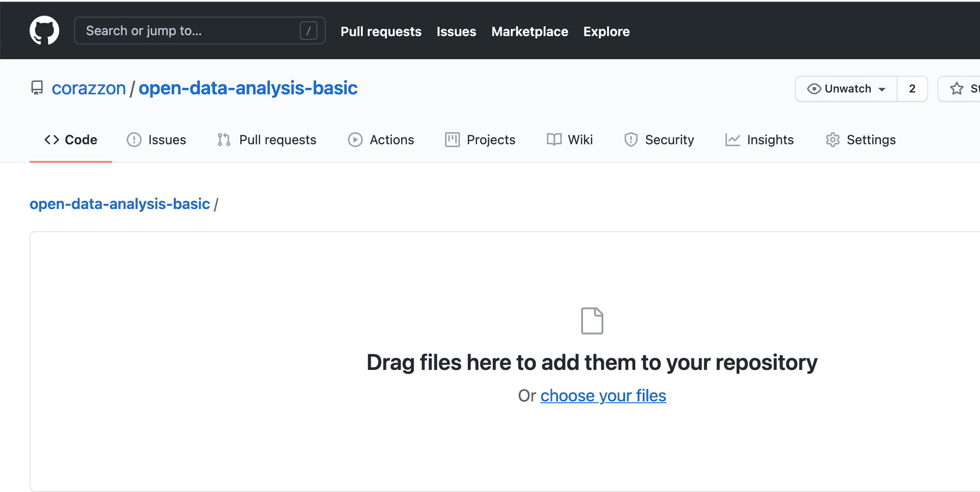Image resolution: width=980 pixels, height=492 pixels.
Task: Open the Actions play-icon tab
Action: click(x=381, y=140)
